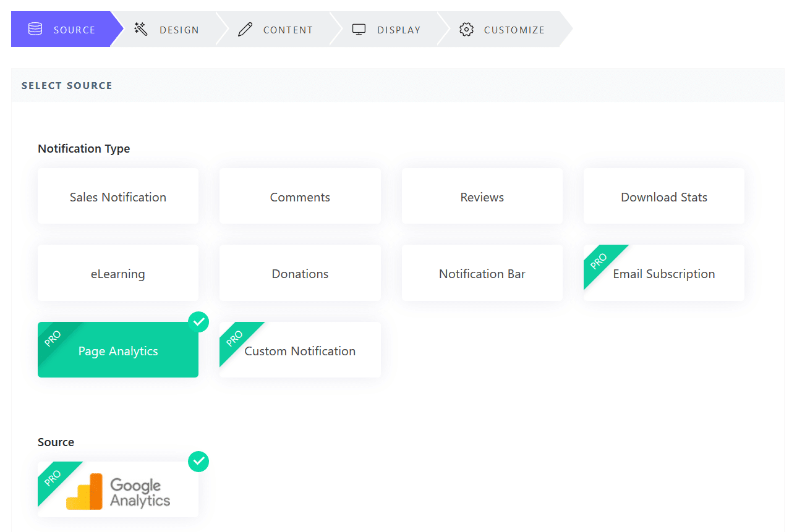Select the Reviews notification type
The width and height of the screenshot is (797, 532).
pos(482,196)
